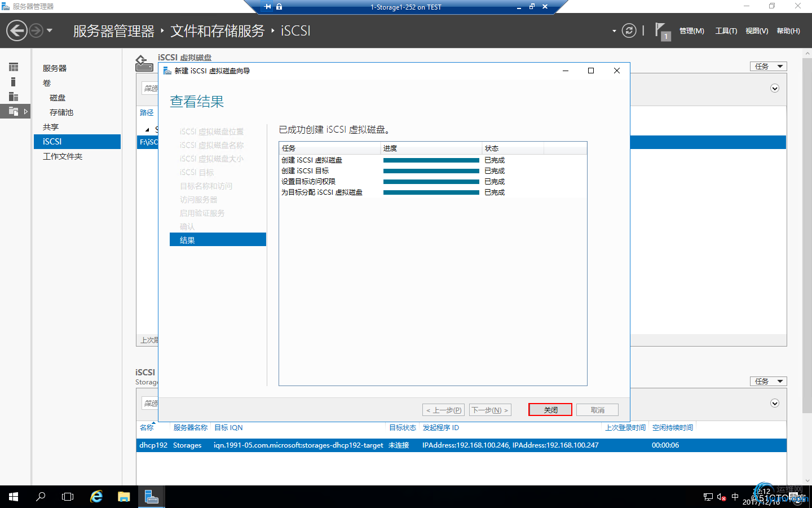Click progress bar for 为目标分配 iSCSI 虚拟磁盘
The width and height of the screenshot is (812, 508).
point(431,192)
